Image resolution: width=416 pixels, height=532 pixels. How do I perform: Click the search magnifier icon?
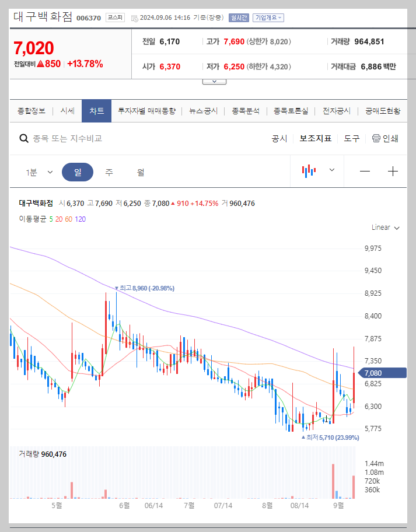23,138
